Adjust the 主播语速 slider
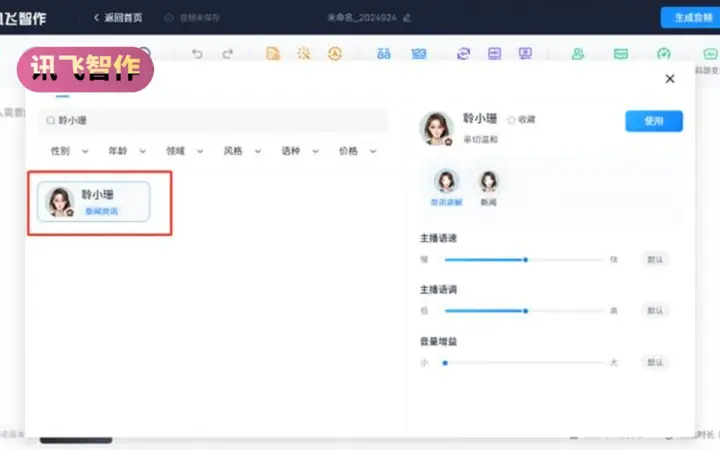 click(525, 260)
